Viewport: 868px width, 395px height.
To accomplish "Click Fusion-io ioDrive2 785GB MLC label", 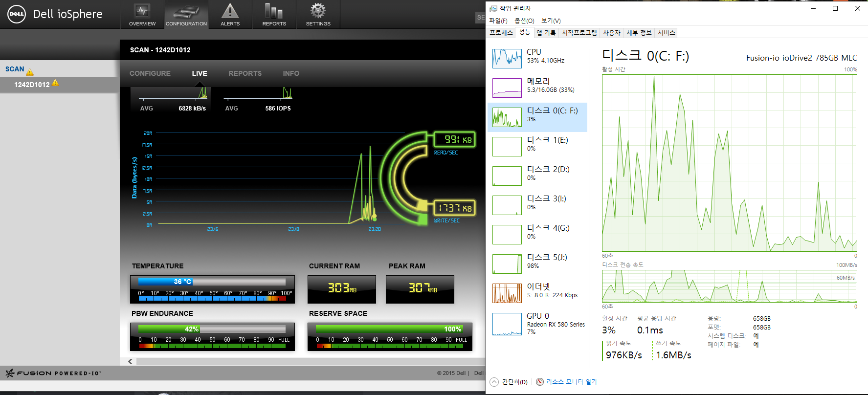I will click(801, 58).
